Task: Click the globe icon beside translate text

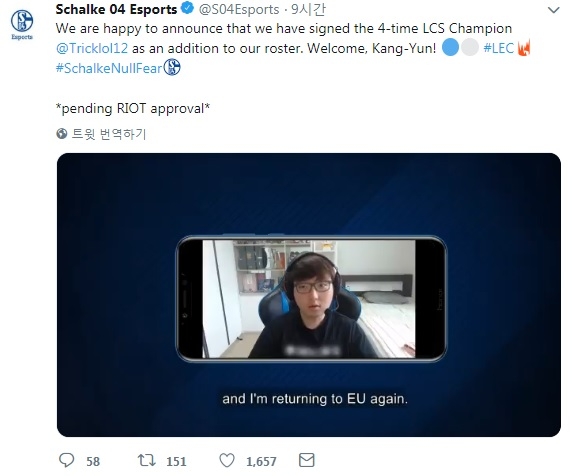Action: tap(62, 134)
